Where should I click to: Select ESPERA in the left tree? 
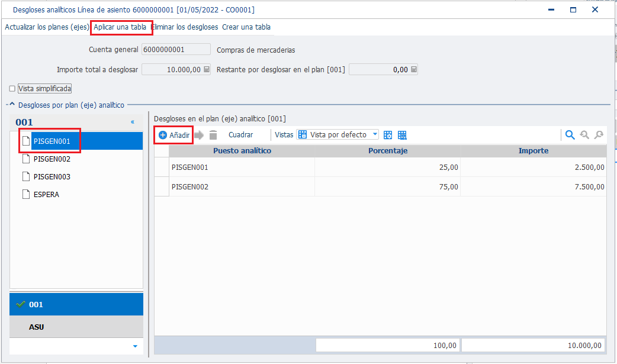46,194
